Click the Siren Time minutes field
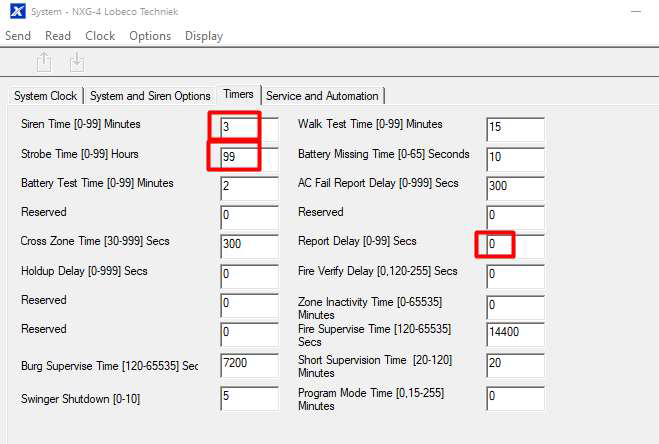The height and width of the screenshot is (444, 659). point(250,130)
